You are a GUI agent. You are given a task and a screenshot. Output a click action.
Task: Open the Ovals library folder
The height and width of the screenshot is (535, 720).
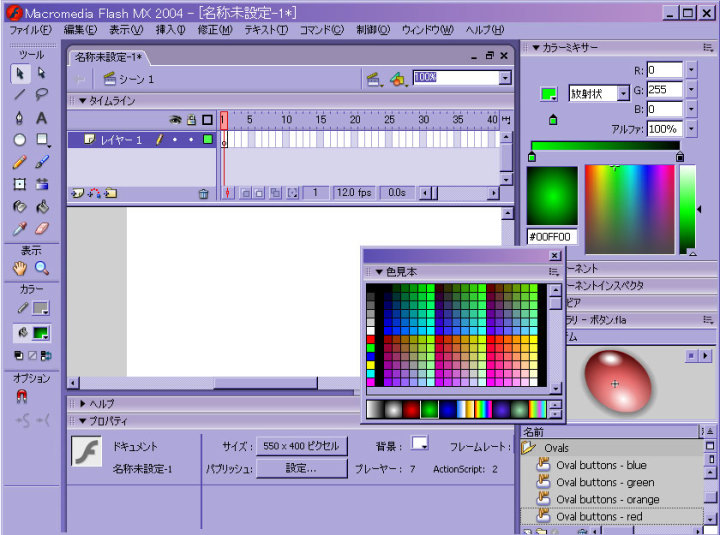(529, 447)
